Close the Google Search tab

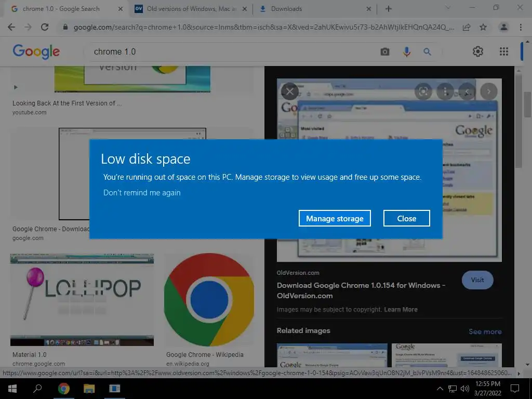click(121, 9)
